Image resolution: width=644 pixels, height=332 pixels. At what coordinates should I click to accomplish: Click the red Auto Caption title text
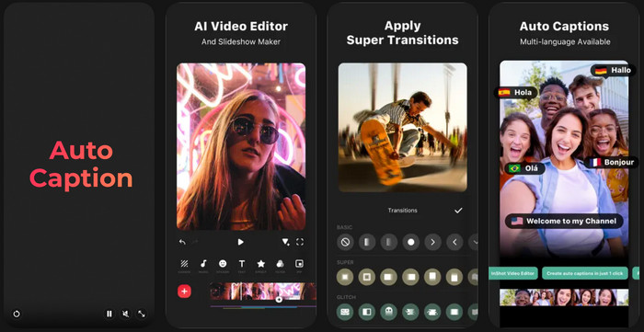81,165
